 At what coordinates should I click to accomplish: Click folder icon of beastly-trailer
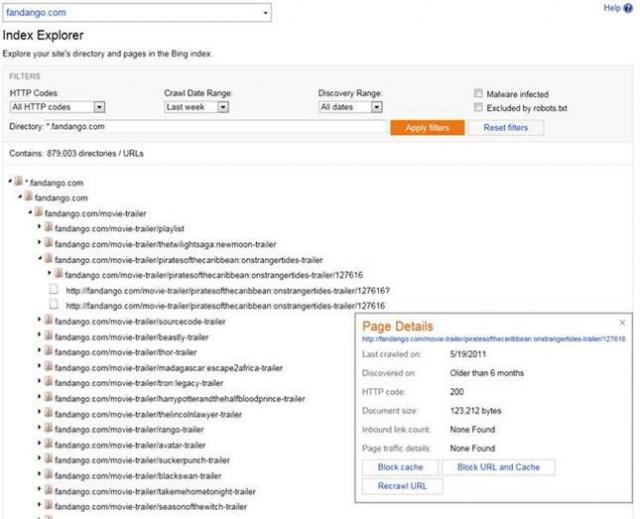[x=49, y=336]
